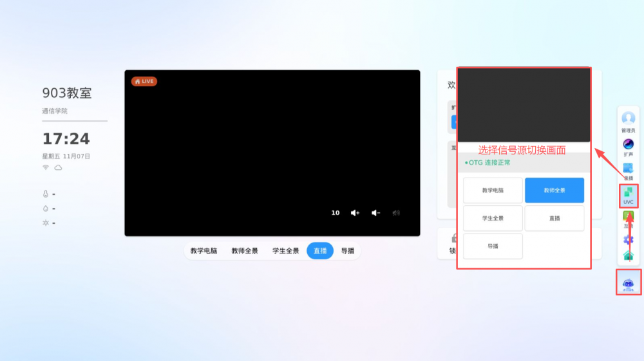Increase volume with speaker plus icon
Image resolution: width=644 pixels, height=361 pixels.
pos(355,213)
